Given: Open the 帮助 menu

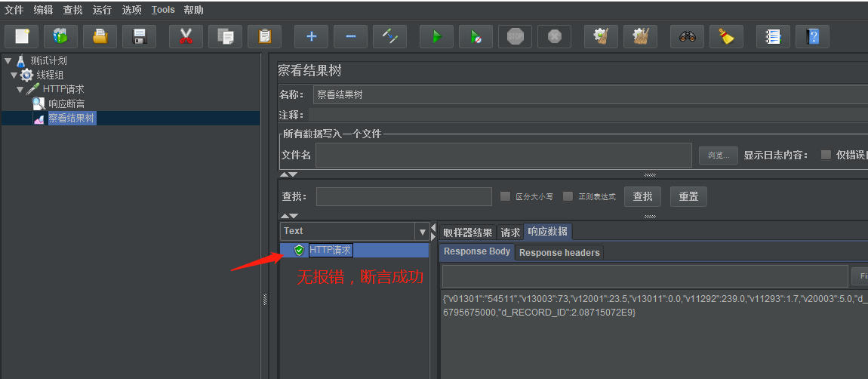Looking at the screenshot, I should (x=193, y=10).
